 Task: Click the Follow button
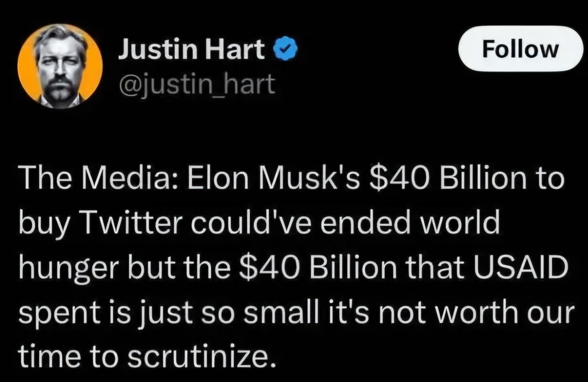[519, 49]
